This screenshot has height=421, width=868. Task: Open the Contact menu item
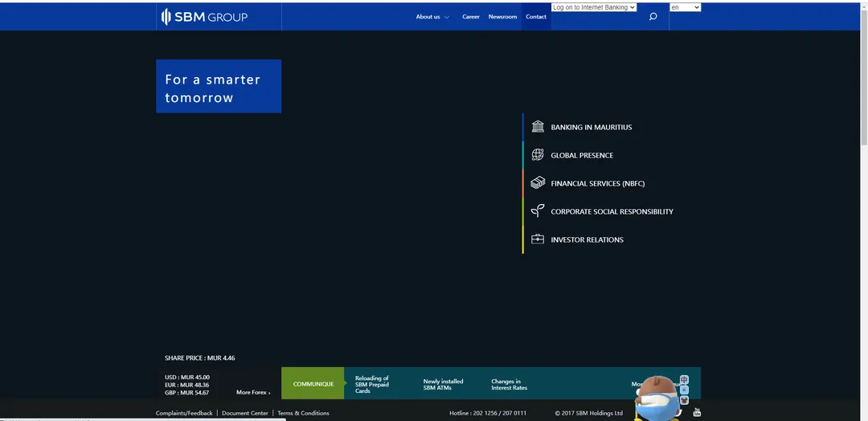[536, 17]
